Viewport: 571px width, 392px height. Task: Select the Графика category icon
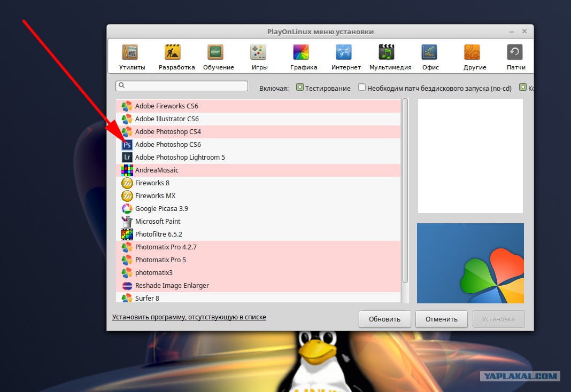[x=301, y=52]
